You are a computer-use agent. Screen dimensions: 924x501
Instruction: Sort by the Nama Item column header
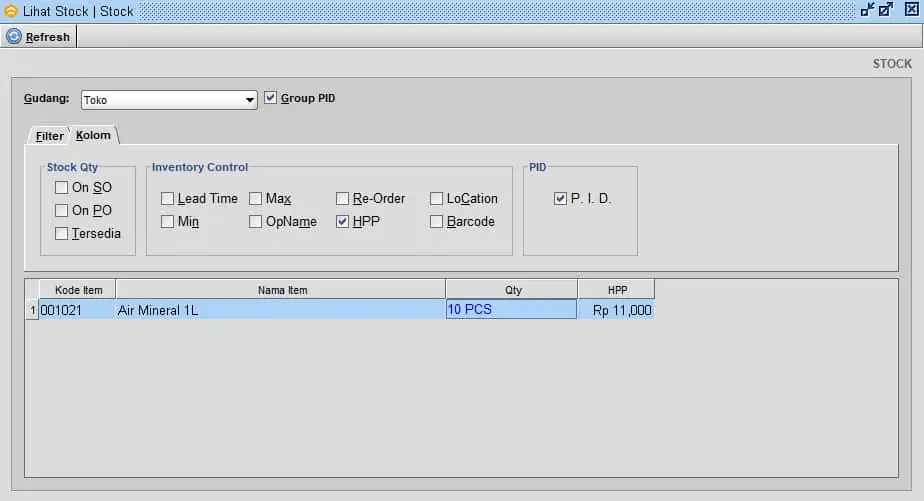[x=282, y=290]
